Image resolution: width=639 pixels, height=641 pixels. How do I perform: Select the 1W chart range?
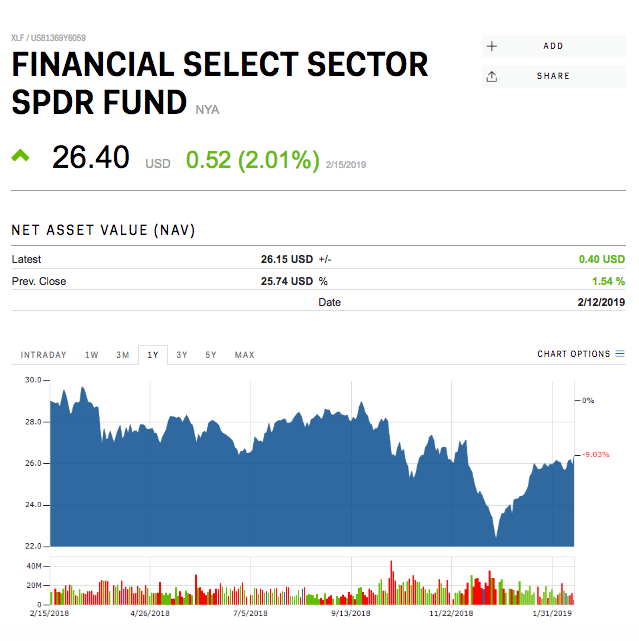(x=91, y=355)
